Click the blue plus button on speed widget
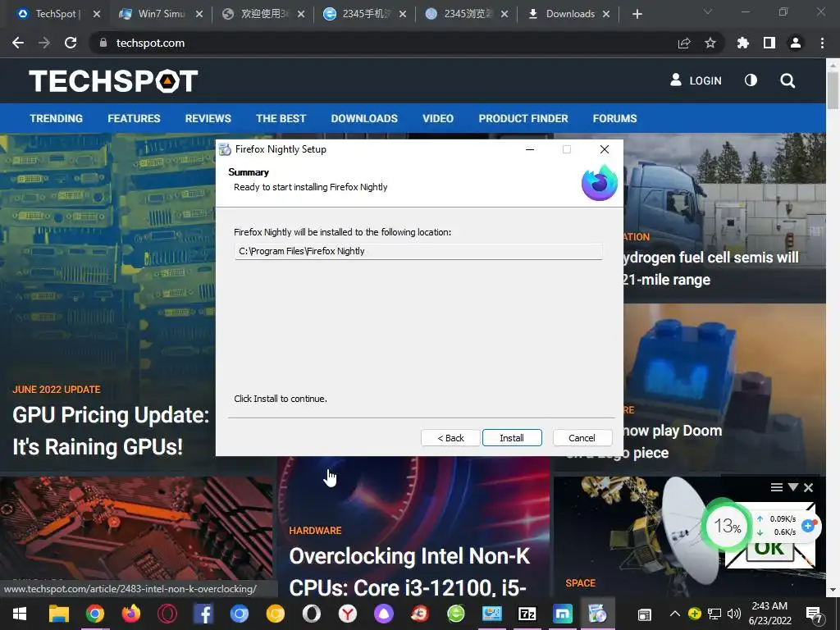840x630 pixels. pyautogui.click(x=809, y=526)
